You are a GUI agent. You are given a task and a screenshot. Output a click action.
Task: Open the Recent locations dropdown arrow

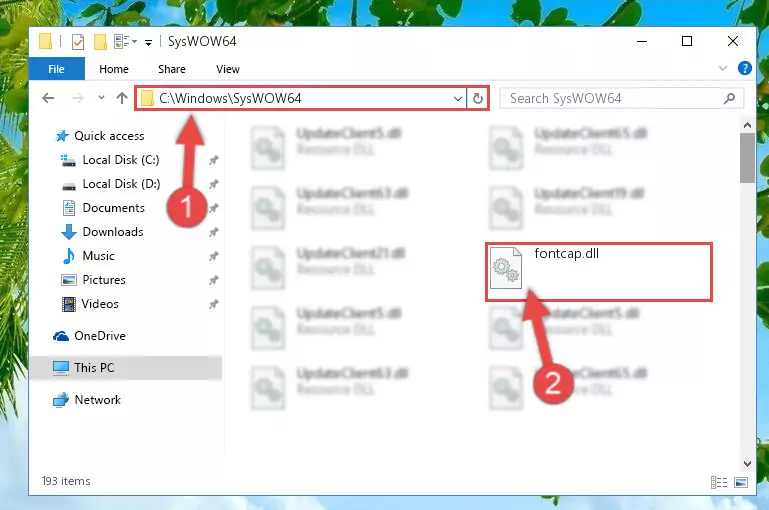(x=101, y=98)
